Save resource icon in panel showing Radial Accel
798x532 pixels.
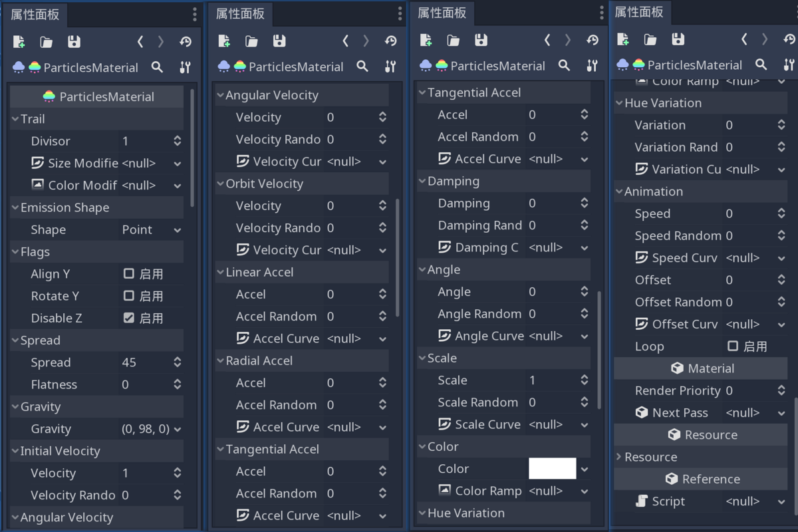coord(279,41)
